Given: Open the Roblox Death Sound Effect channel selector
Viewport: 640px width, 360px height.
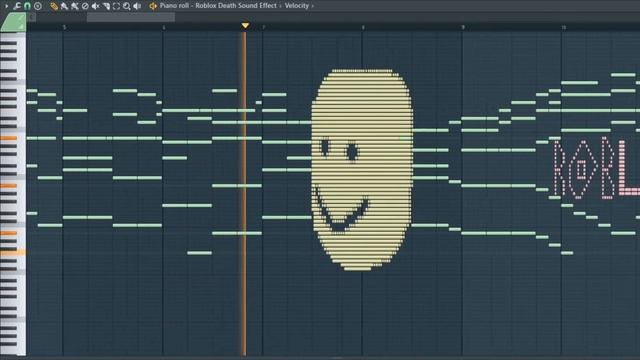Looking at the screenshot, I should pos(236,6).
